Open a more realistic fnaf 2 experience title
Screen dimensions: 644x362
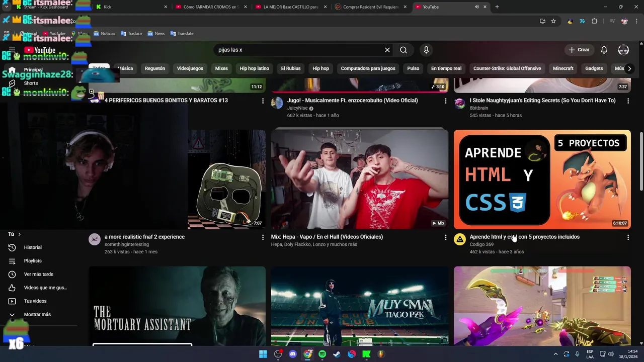144,237
